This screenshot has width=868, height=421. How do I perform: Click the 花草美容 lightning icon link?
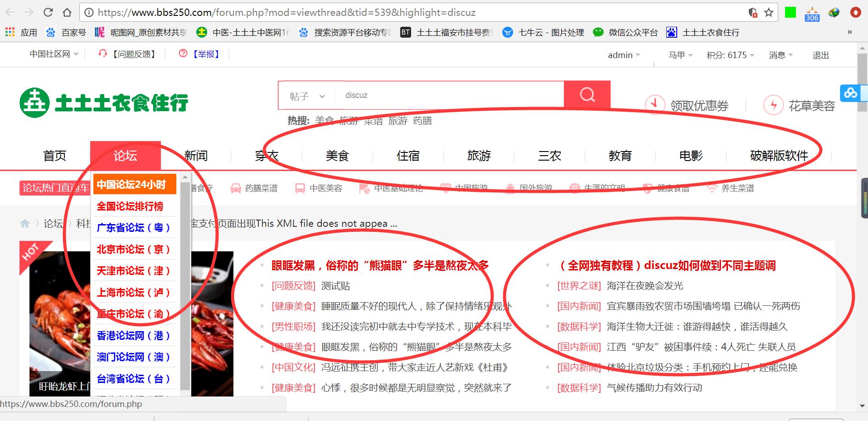(799, 105)
